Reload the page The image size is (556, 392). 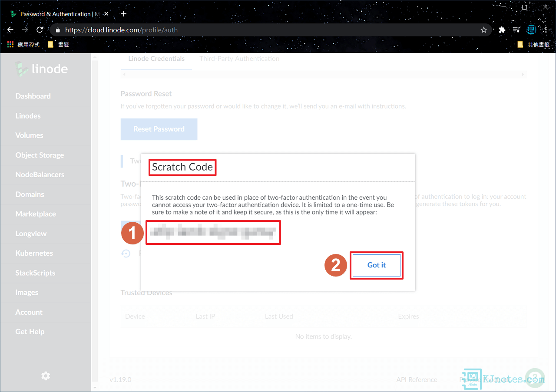point(40,30)
